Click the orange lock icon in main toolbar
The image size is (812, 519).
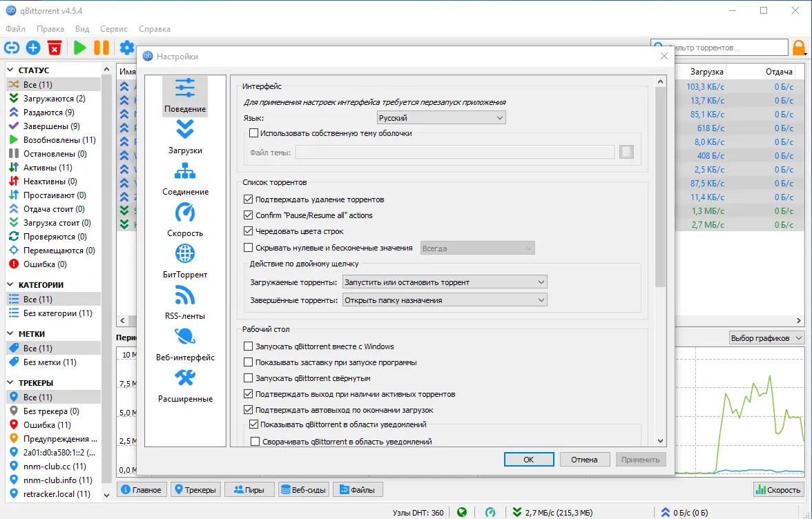point(800,48)
